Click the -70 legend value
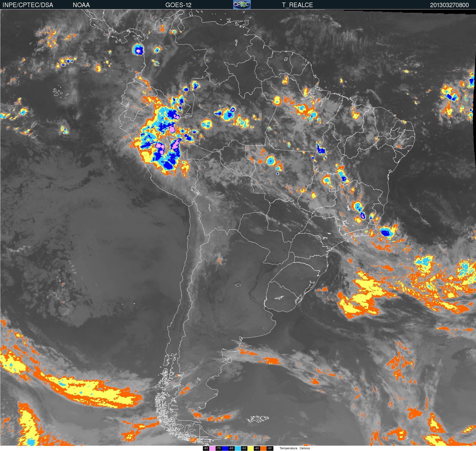 [218, 448]
